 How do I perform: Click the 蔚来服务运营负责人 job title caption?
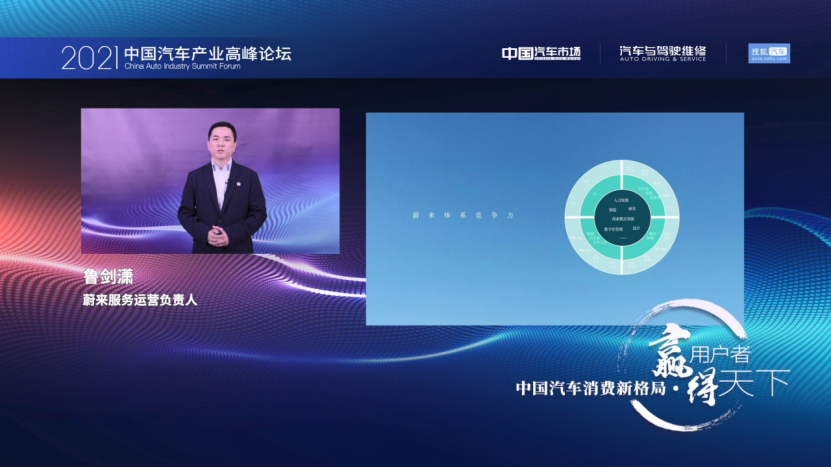(138, 298)
